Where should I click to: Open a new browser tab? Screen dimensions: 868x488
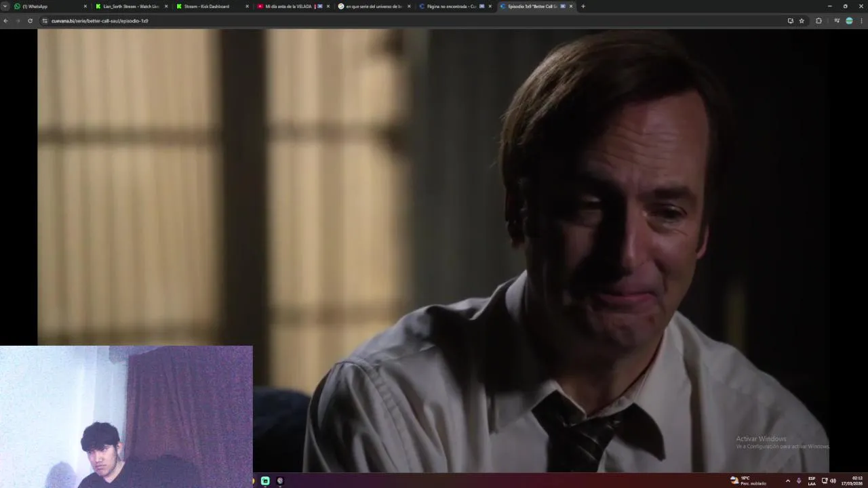pyautogui.click(x=583, y=6)
